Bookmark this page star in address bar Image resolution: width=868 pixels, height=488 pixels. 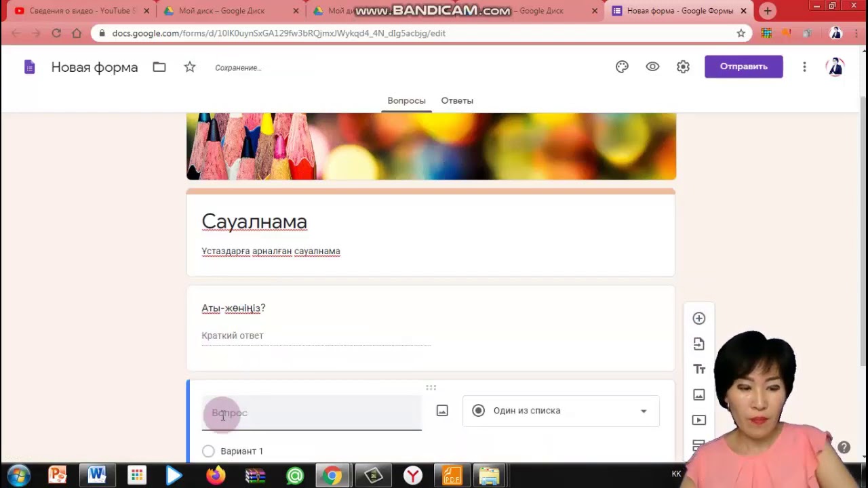[741, 33]
